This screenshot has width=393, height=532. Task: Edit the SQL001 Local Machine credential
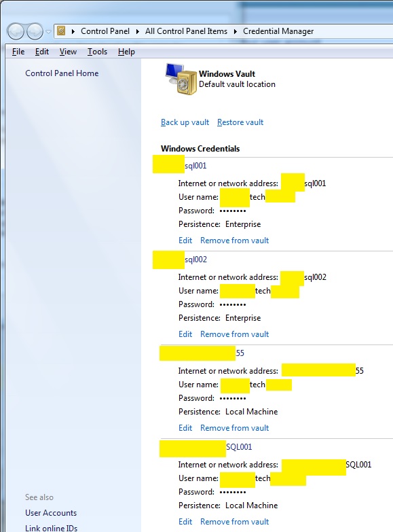(185, 522)
